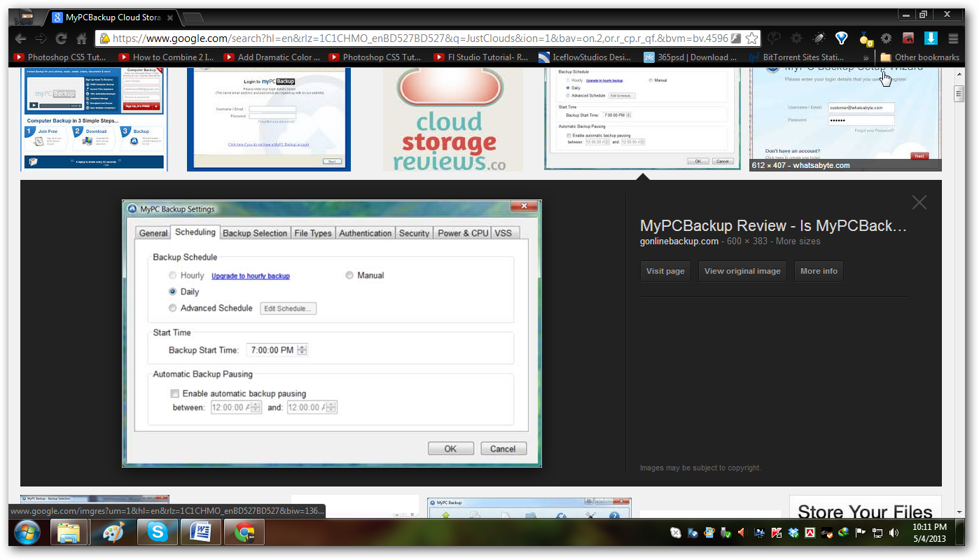This screenshot has height=560, width=979.
Task: Click the blue diamond extension icon
Action: click(841, 38)
